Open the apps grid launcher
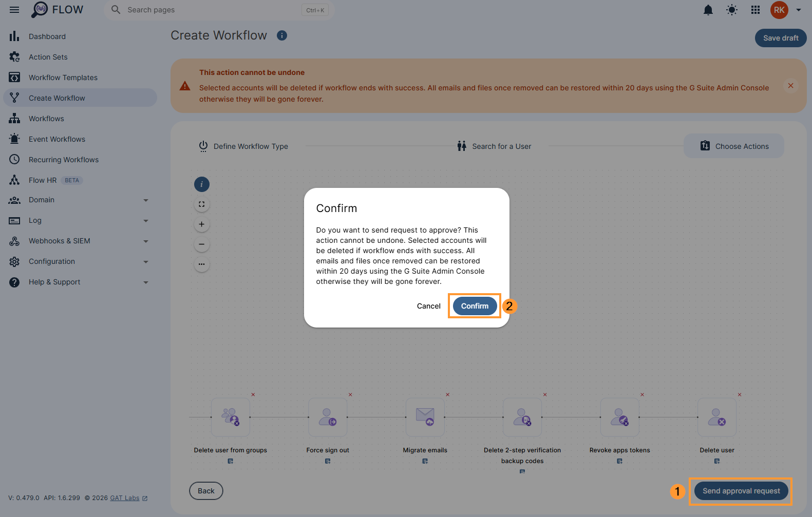The height and width of the screenshot is (517, 812). pos(756,10)
